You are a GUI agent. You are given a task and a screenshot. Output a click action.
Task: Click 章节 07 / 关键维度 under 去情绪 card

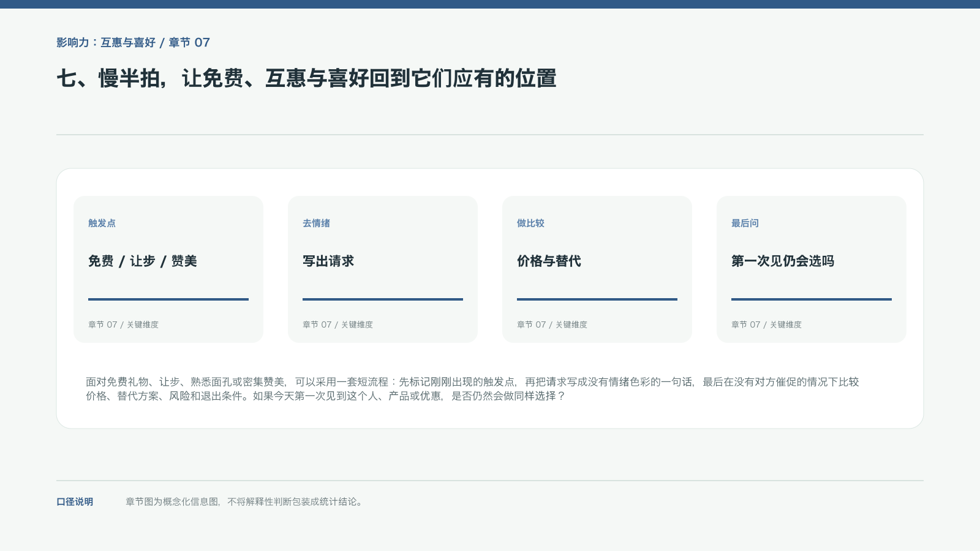[337, 324]
